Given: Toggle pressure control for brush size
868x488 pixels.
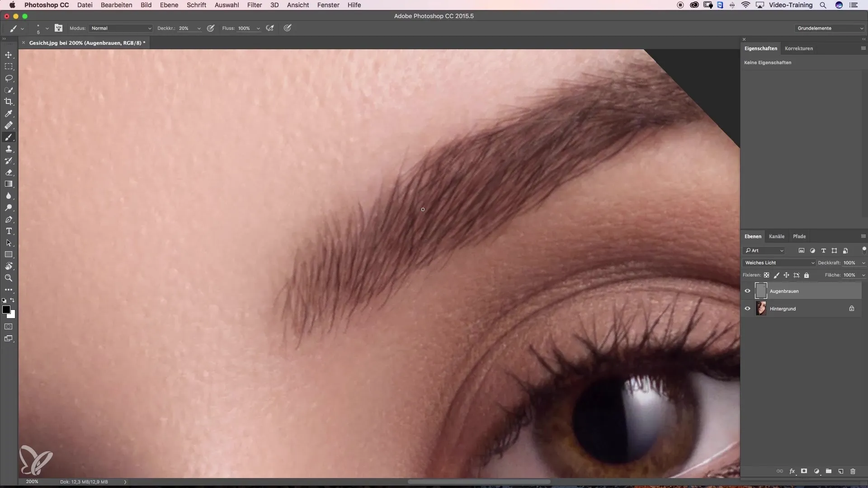Looking at the screenshot, I should pos(287,28).
